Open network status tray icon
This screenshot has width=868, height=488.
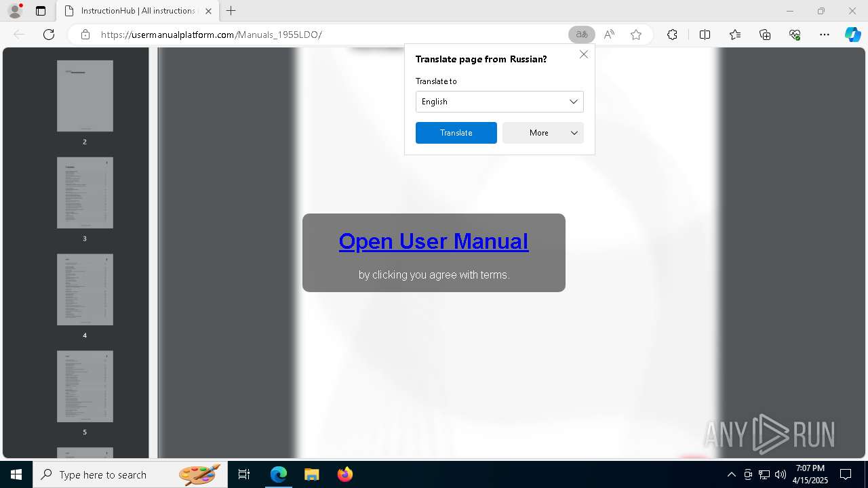[x=764, y=474]
